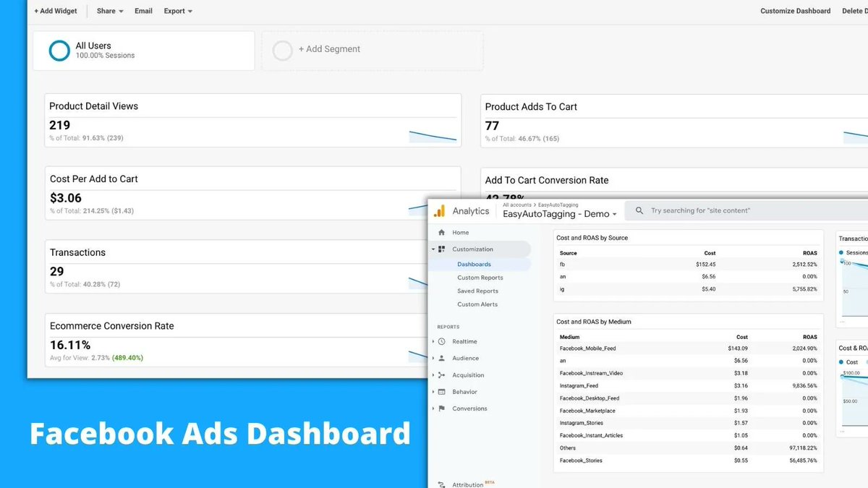The width and height of the screenshot is (868, 488).
Task: Click the All accounts breadcrumb link
Action: [516, 205]
